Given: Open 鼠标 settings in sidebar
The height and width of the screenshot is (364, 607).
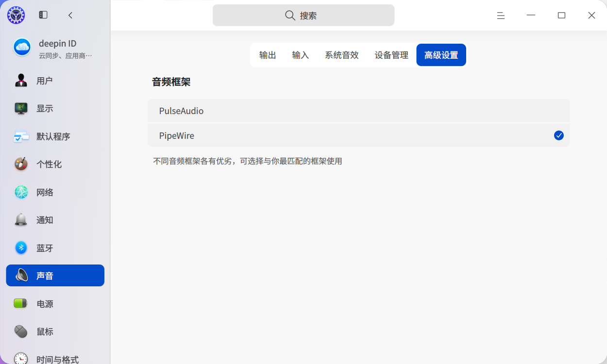Looking at the screenshot, I should (x=55, y=331).
